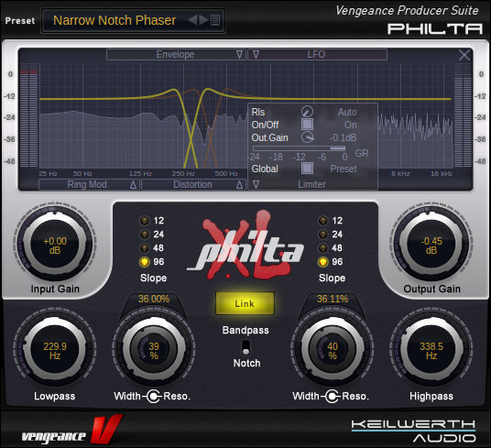Screen dimensions: 491x448
Task: Close the display with the X icon
Action: pos(464,55)
